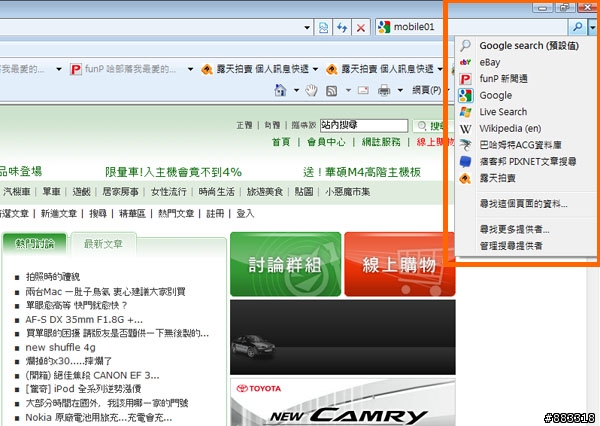This screenshot has height=426, width=600.
Task: Click the 站內搜尋 input field
Action: click(x=364, y=125)
